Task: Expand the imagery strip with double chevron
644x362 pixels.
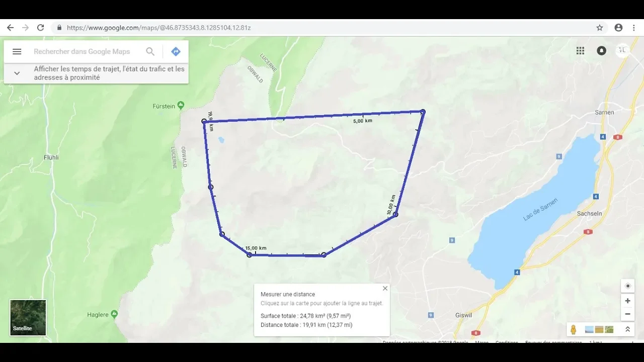Action: click(x=627, y=329)
